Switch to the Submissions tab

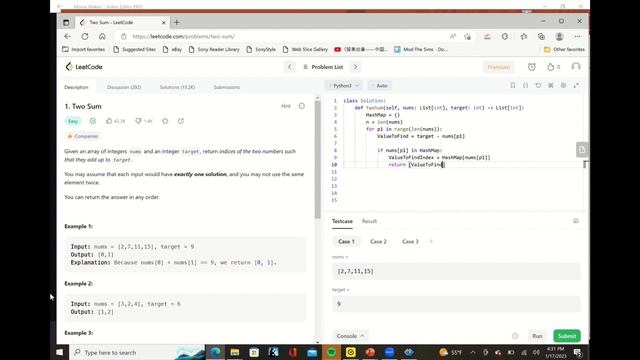tap(227, 87)
